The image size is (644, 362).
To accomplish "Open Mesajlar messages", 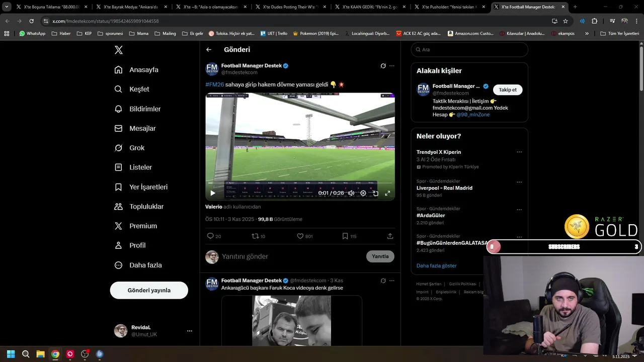I will click(x=135, y=128).
